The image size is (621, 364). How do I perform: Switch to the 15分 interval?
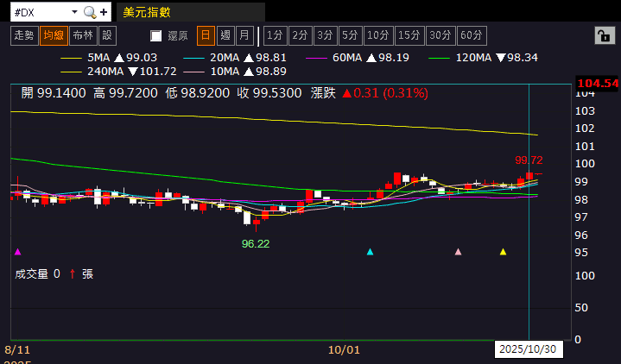pos(409,35)
